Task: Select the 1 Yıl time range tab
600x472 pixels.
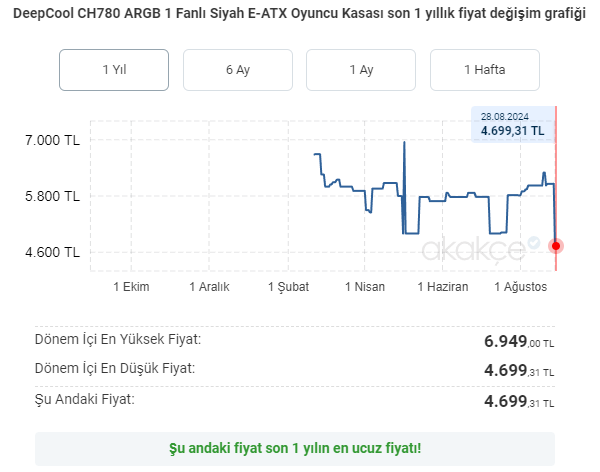Action: (x=114, y=70)
